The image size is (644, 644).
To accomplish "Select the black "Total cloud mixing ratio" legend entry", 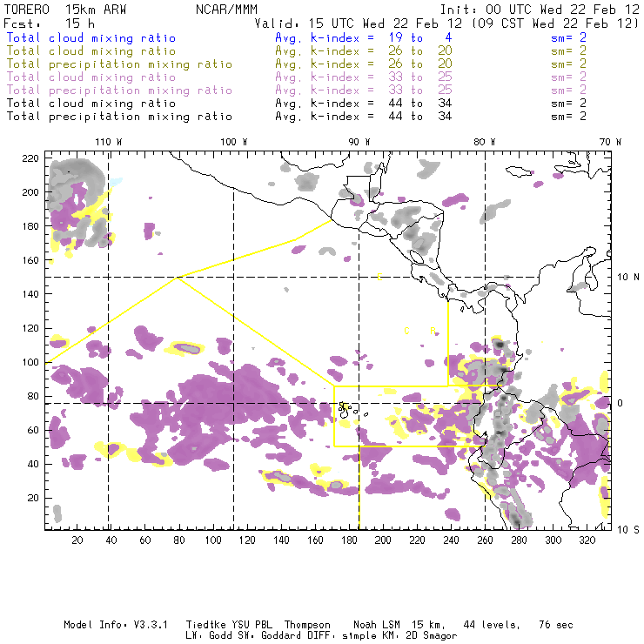I will coord(91,103).
